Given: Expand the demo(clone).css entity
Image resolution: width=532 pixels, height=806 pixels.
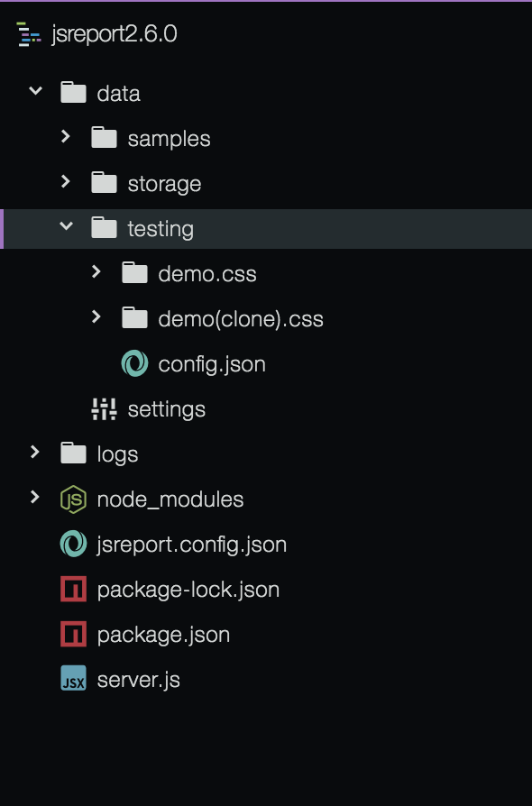Looking at the screenshot, I should coord(96,317).
